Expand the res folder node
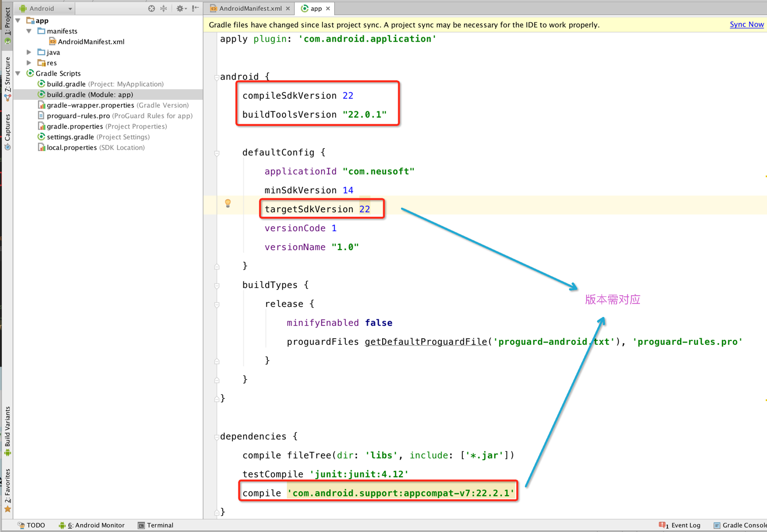 pos(30,63)
